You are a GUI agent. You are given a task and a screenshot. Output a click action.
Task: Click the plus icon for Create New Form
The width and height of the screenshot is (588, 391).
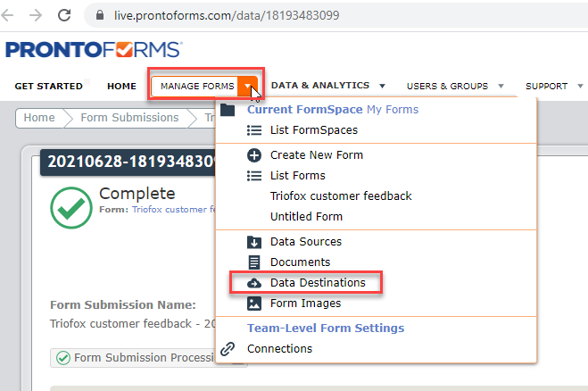[x=254, y=155]
